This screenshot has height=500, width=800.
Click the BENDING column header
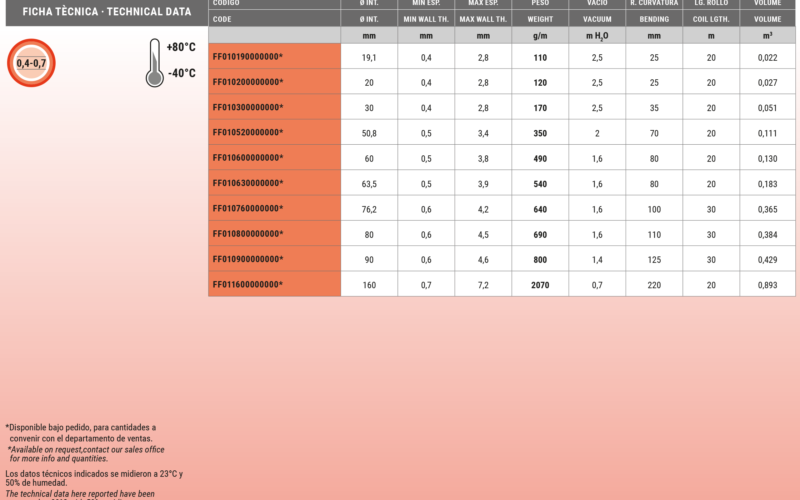pyautogui.click(x=654, y=19)
